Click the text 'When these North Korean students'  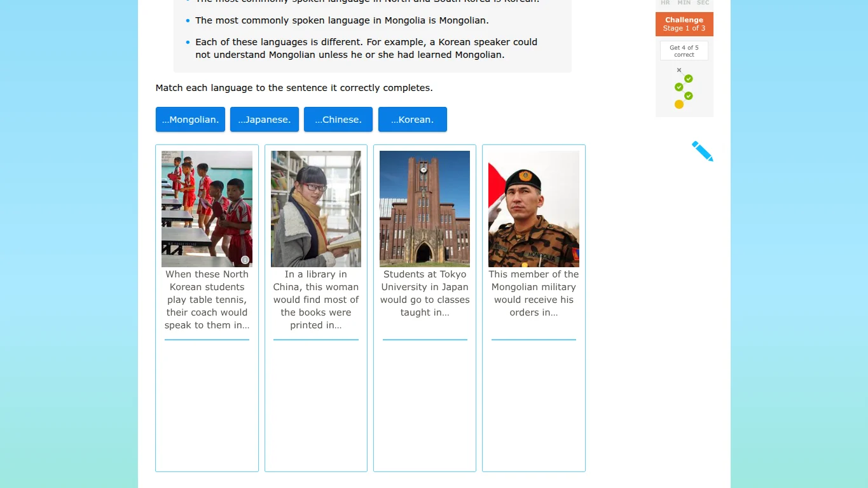point(207,281)
